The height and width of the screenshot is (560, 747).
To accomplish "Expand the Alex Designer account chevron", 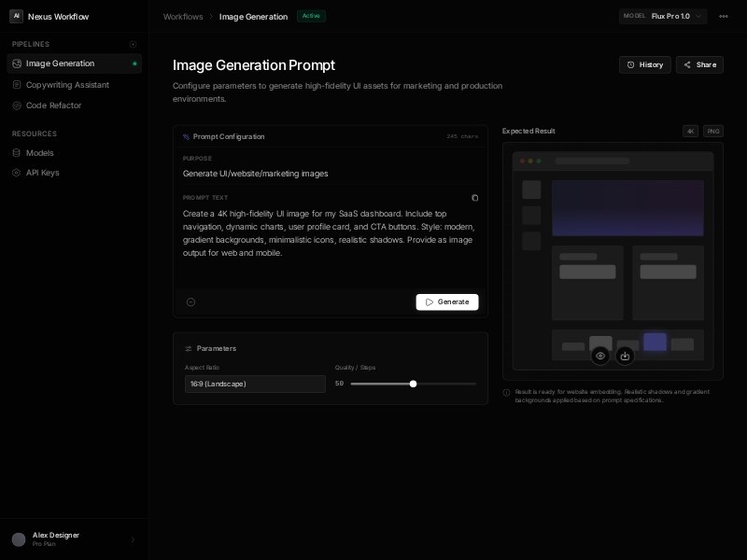I will coord(133,539).
